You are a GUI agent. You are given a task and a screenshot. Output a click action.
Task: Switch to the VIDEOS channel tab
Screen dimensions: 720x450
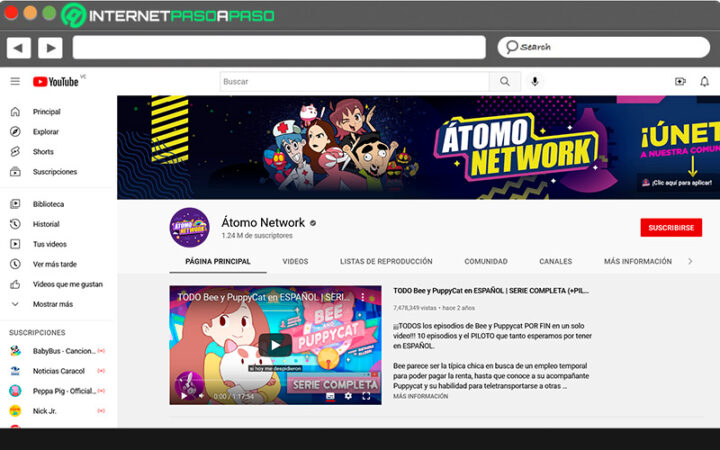(x=295, y=261)
